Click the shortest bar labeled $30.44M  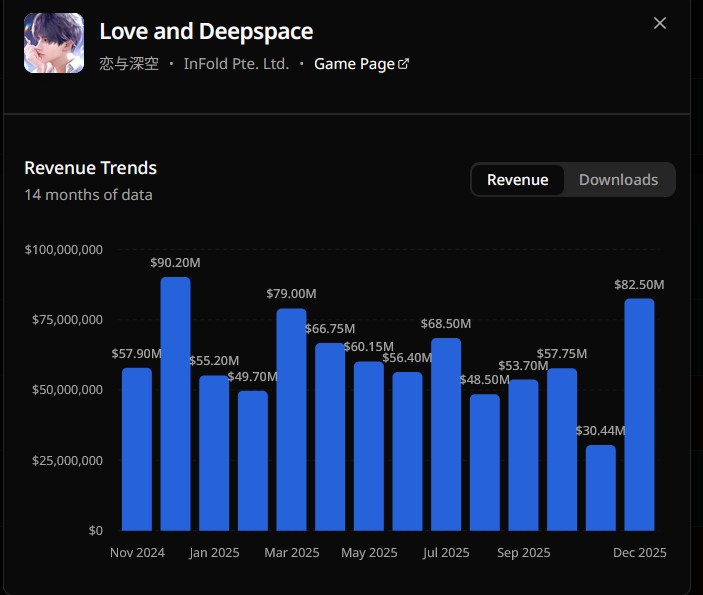[601, 488]
